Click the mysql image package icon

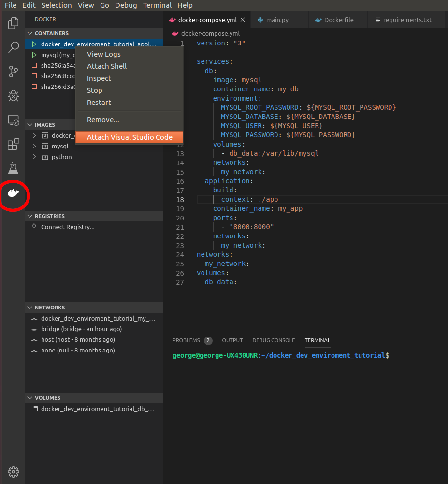click(x=45, y=146)
